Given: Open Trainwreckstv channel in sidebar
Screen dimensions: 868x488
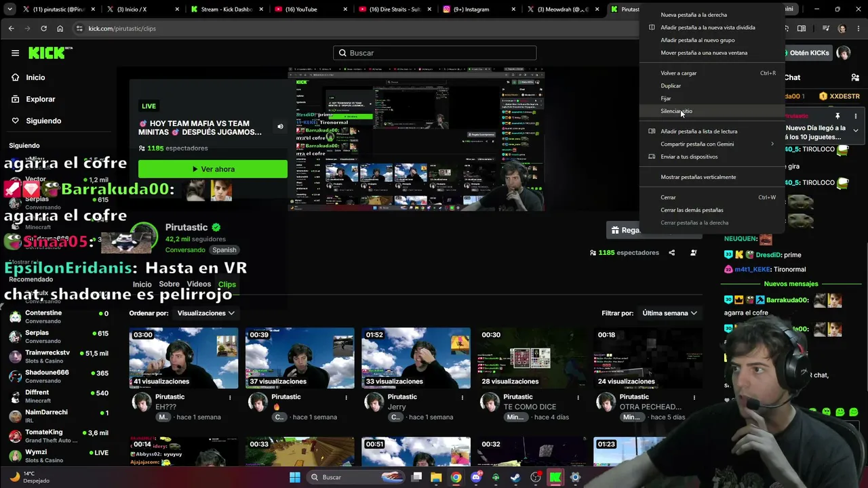Looking at the screenshot, I should (x=58, y=357).
